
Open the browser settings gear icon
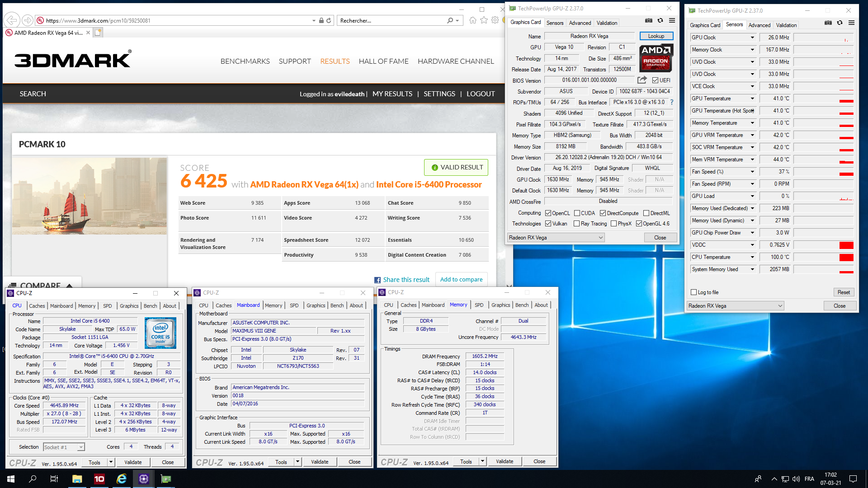495,20
